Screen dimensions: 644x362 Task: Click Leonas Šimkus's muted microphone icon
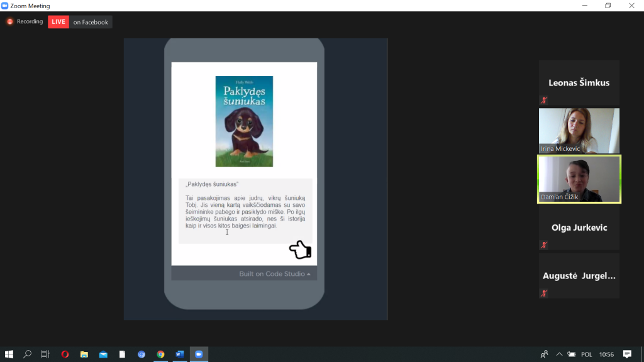tap(544, 100)
